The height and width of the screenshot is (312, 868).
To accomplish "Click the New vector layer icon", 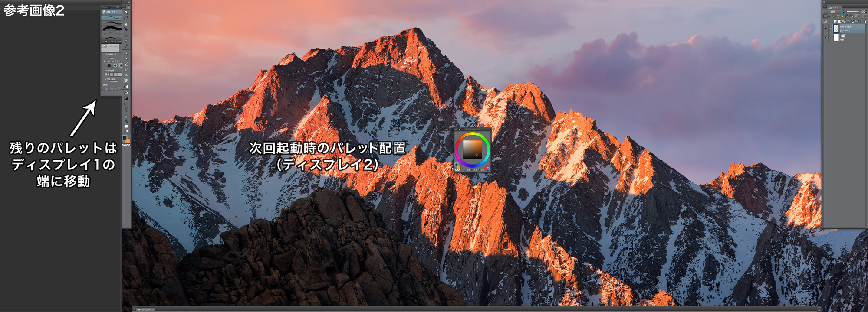I will 839,21.
